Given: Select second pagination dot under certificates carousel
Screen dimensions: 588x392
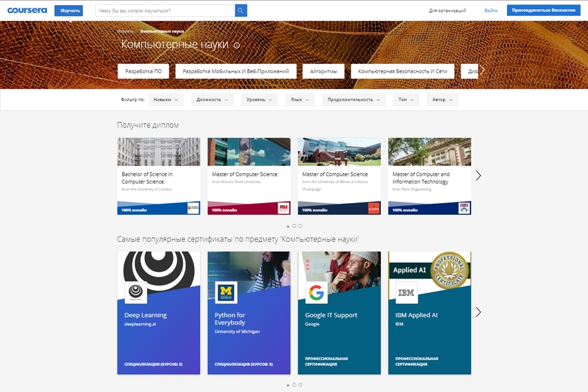Looking at the screenshot, I should click(294, 385).
